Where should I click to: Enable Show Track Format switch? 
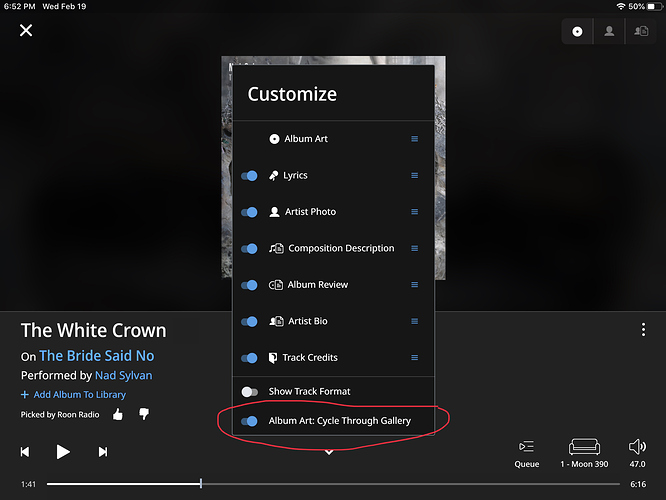(x=249, y=391)
